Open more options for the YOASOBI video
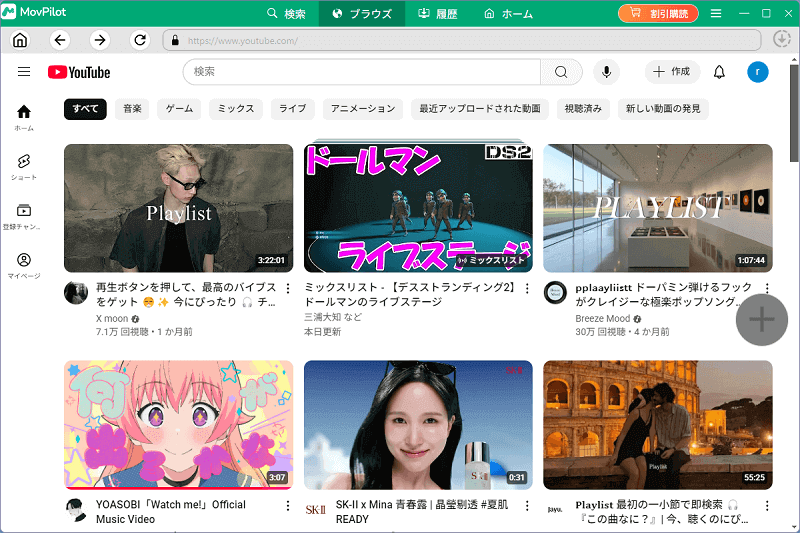Viewport: 800px width, 533px height. coord(288,505)
